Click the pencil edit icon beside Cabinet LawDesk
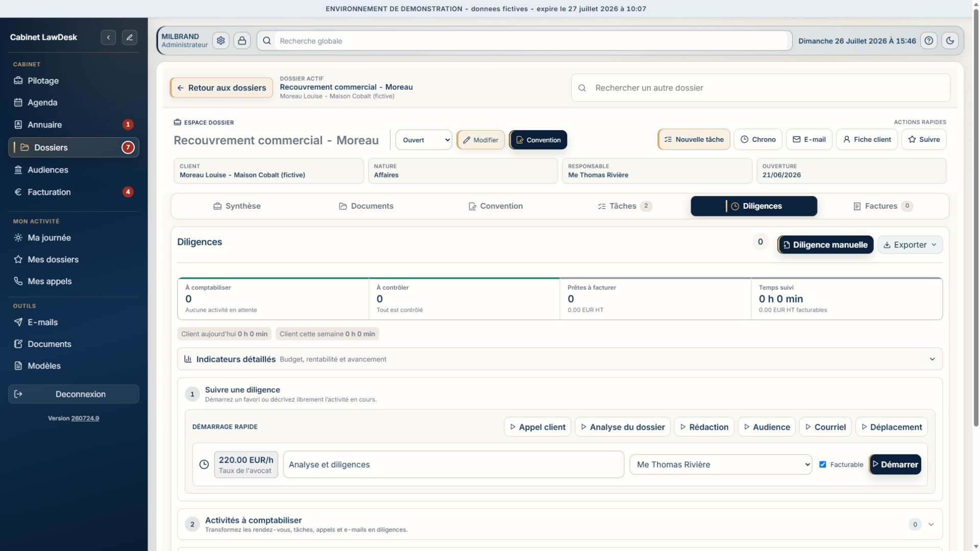 pyautogui.click(x=130, y=37)
